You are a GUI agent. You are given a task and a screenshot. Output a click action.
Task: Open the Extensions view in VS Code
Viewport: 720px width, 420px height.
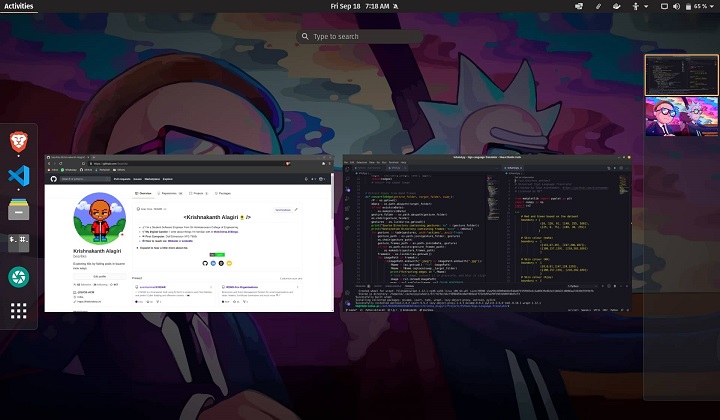click(347, 208)
